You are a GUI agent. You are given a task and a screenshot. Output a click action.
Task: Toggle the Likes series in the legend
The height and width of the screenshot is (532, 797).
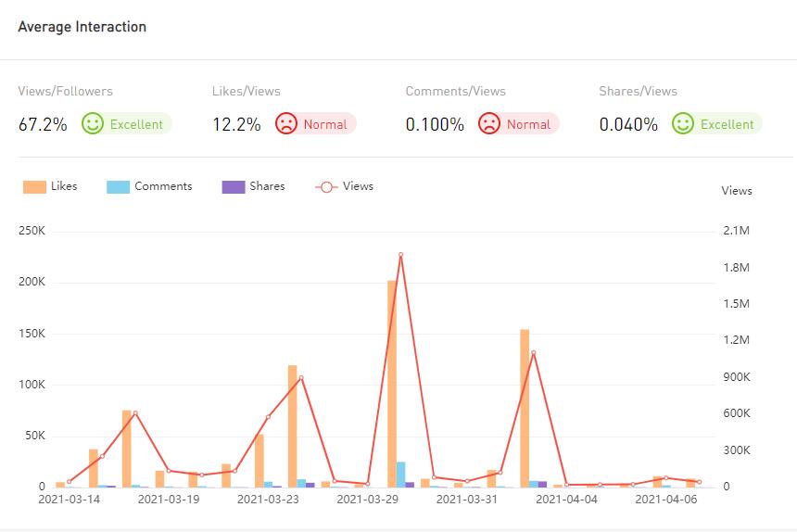tap(64, 186)
